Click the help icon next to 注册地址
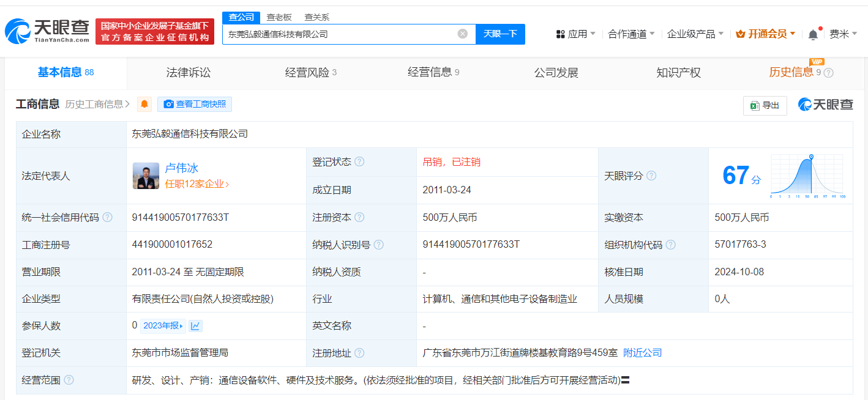This screenshot has height=400, width=868. [359, 353]
